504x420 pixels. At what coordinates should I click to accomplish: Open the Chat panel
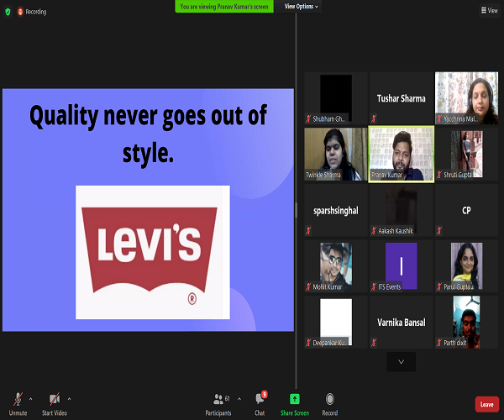[x=260, y=405]
